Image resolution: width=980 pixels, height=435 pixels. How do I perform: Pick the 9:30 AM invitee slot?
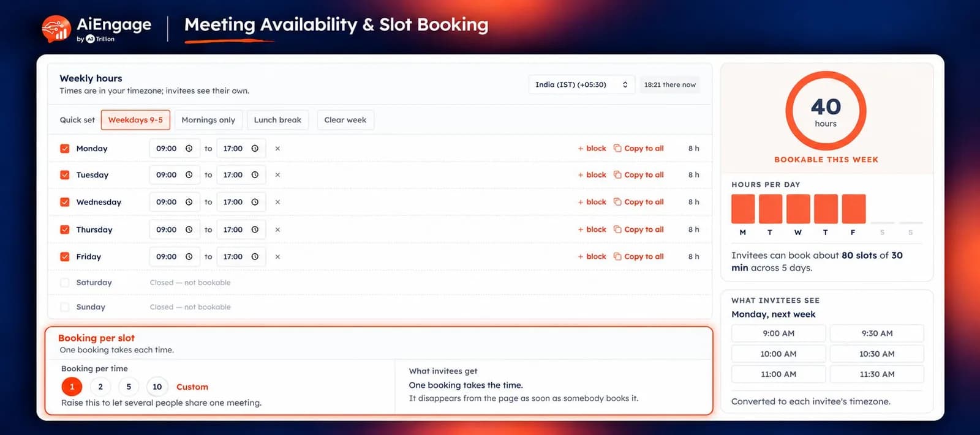point(877,333)
